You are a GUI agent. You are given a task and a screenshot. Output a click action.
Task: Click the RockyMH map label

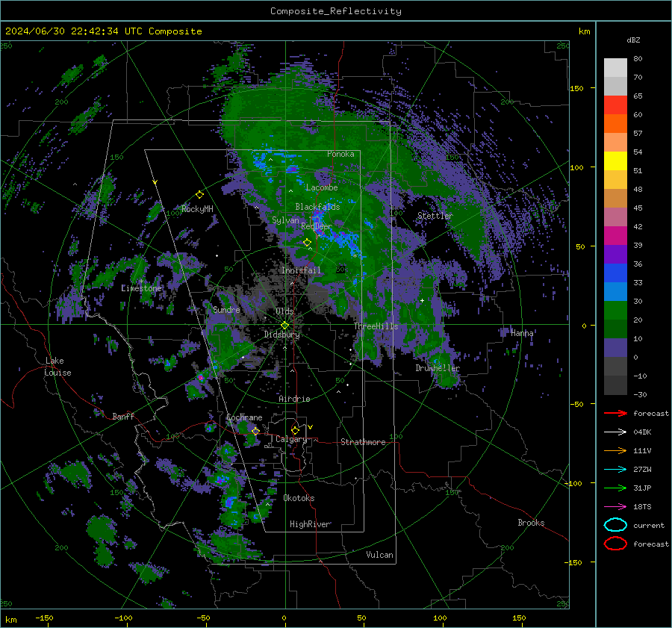click(197, 209)
